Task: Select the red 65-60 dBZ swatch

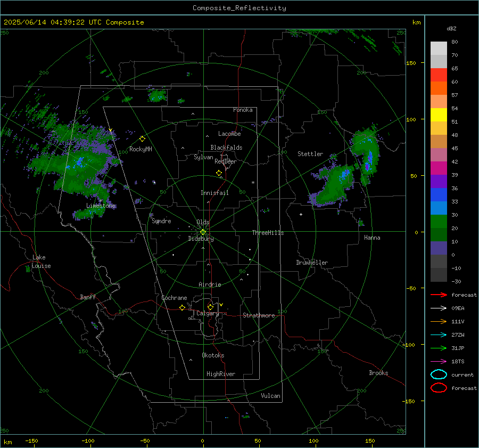Action: point(439,75)
